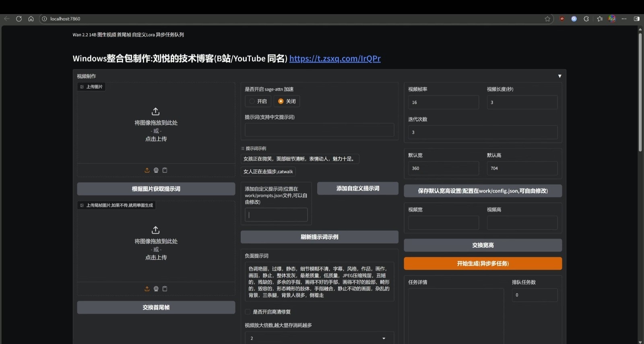Screen dimensions: 644x344
Task: Open t.zsxq.com hyperlink in heading
Action: click(x=335, y=59)
